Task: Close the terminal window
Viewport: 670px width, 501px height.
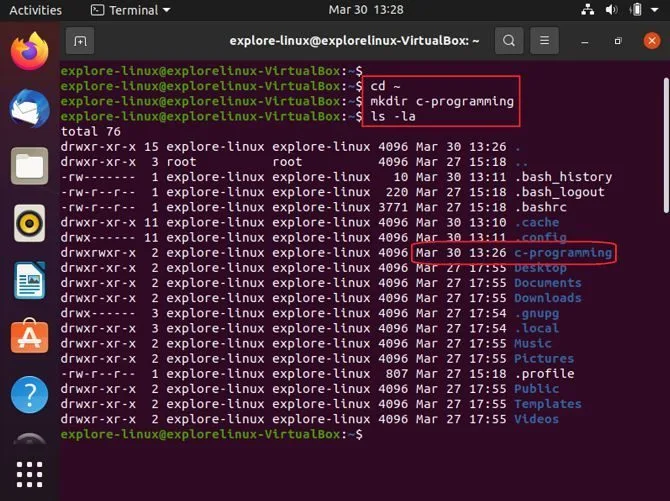Action: 652,41
